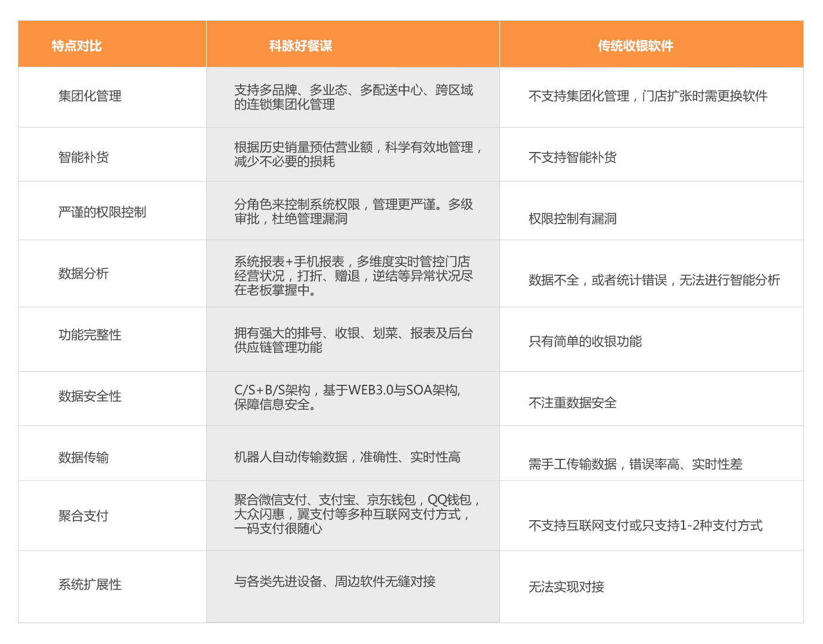Click the 根据历史销量预估营业额 cell
This screenshot has width=823, height=644.
point(353,154)
